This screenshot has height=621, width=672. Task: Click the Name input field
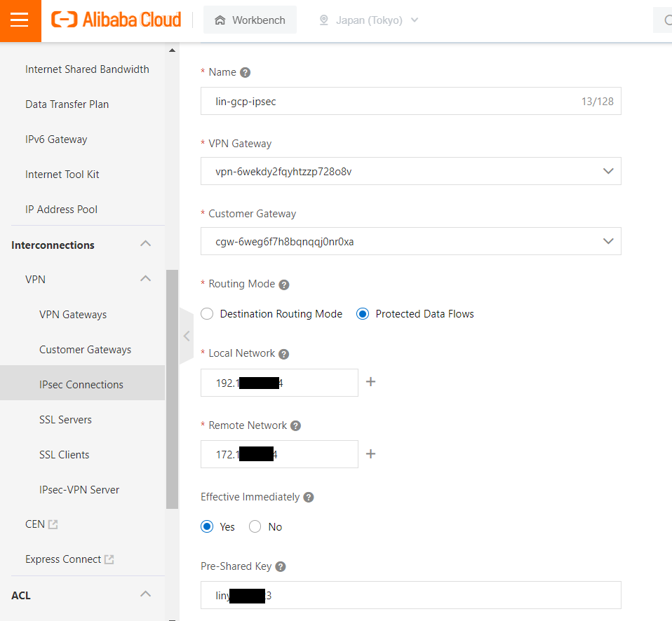393,101
